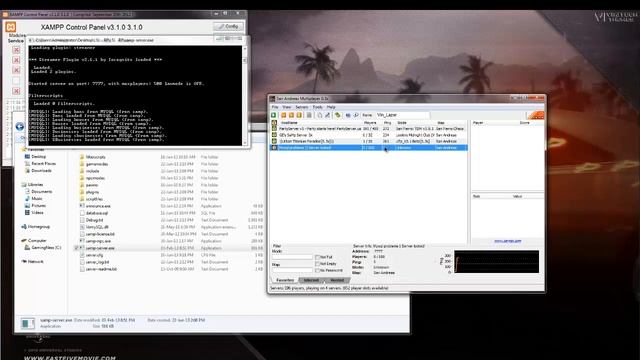Click the third orange server icon in SA-MP toolbar

[x=299, y=115]
